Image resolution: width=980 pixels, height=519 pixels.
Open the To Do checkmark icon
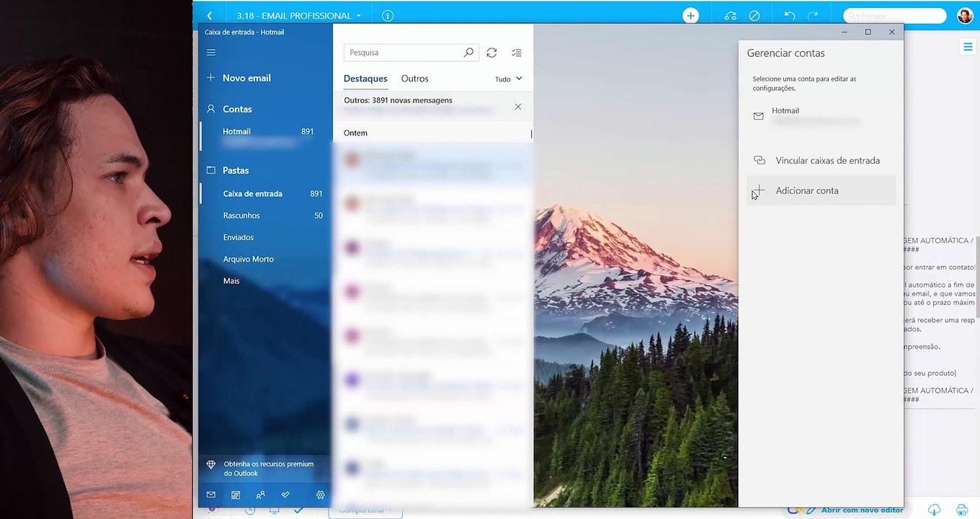(x=285, y=495)
